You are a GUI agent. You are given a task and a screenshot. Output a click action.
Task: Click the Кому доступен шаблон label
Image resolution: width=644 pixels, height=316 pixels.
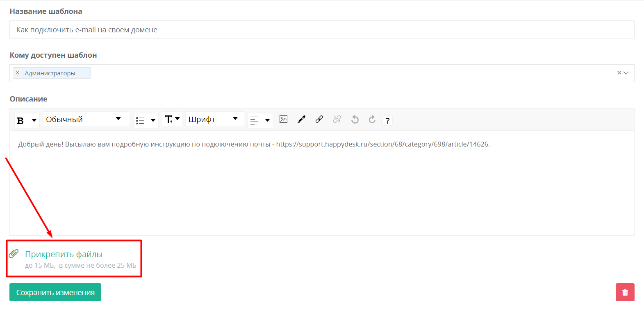pos(53,55)
